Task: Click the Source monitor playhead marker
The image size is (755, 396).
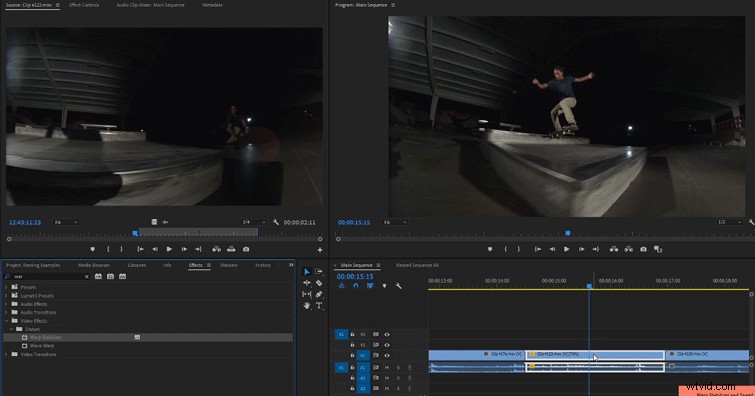Action: 135,233
